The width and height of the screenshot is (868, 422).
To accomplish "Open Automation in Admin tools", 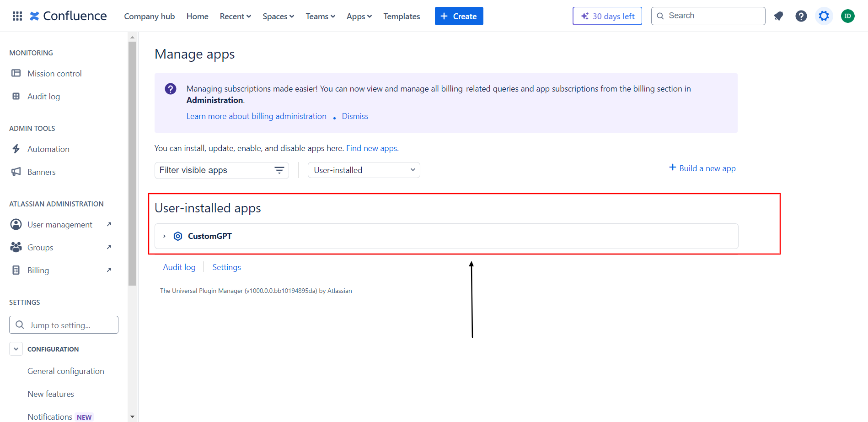I will pos(48,149).
